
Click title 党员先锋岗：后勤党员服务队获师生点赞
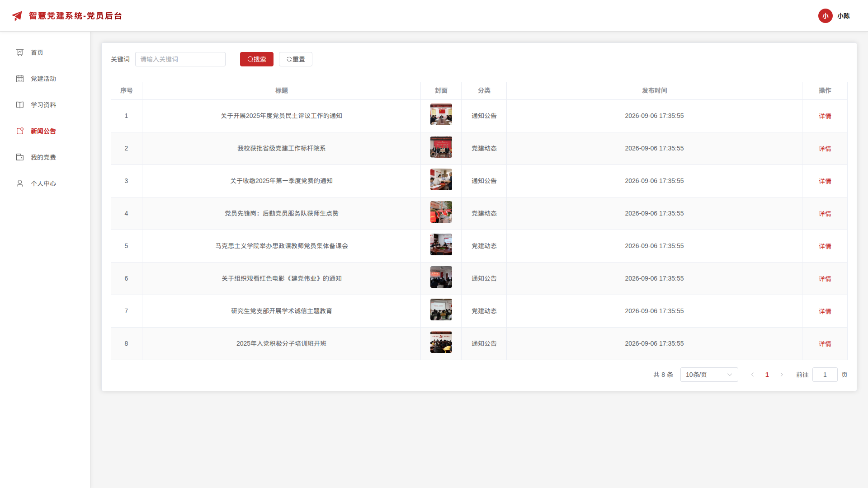(x=282, y=213)
